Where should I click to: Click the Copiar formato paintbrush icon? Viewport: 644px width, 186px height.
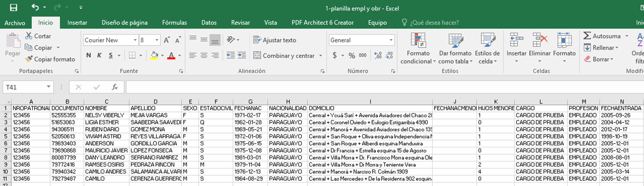[28, 59]
